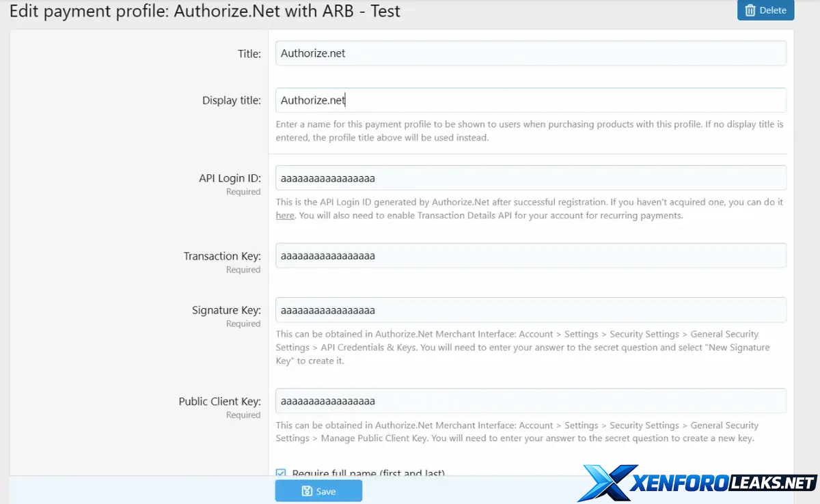This screenshot has height=504, width=820.
Task: Focus the Title text field
Action: 530,53
